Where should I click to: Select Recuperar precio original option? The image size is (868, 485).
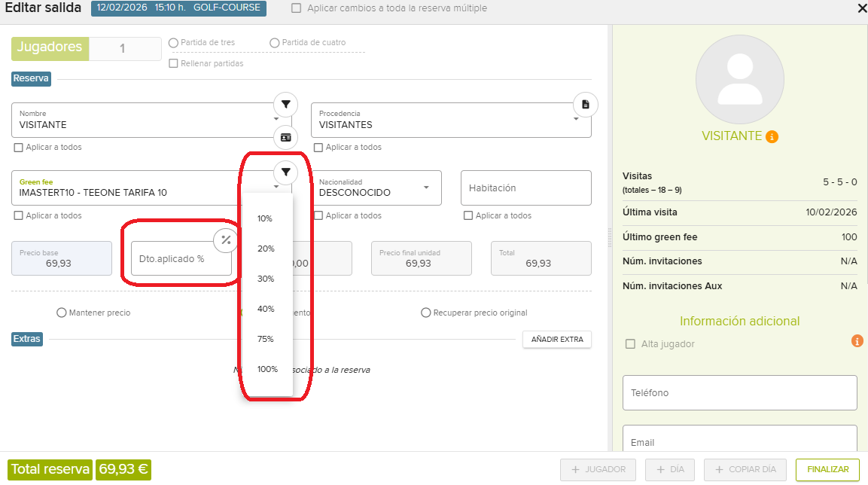tap(425, 313)
